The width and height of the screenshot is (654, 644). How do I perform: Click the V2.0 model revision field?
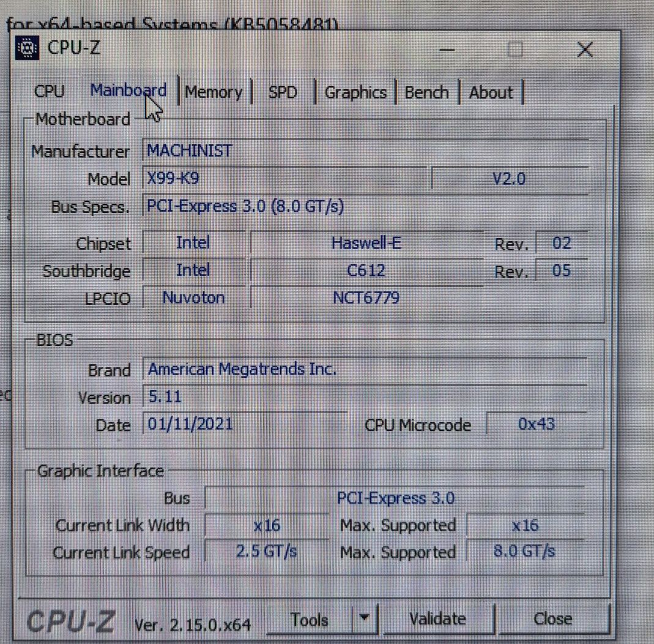pyautogui.click(x=510, y=178)
